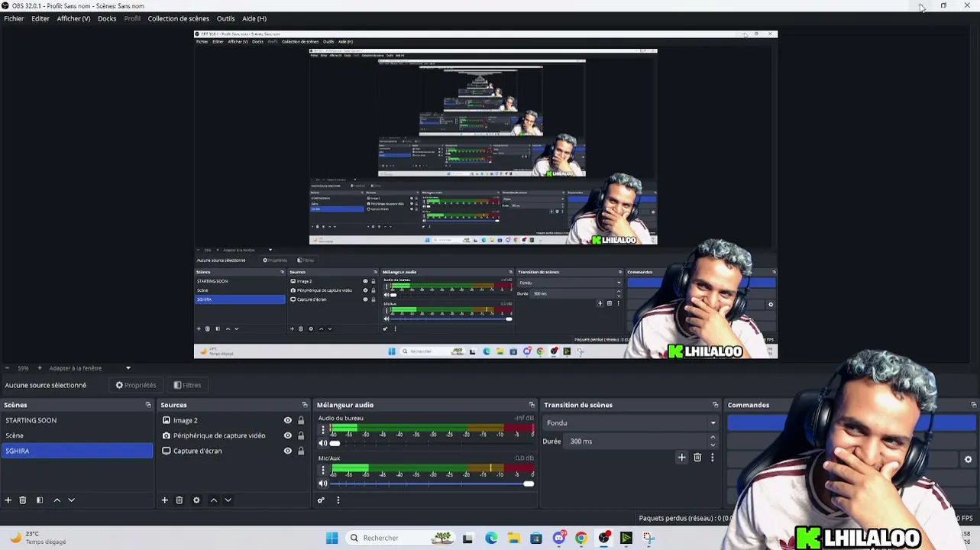This screenshot has width=980, height=550.
Task: Add a new source with the plus icon
Action: [x=164, y=500]
